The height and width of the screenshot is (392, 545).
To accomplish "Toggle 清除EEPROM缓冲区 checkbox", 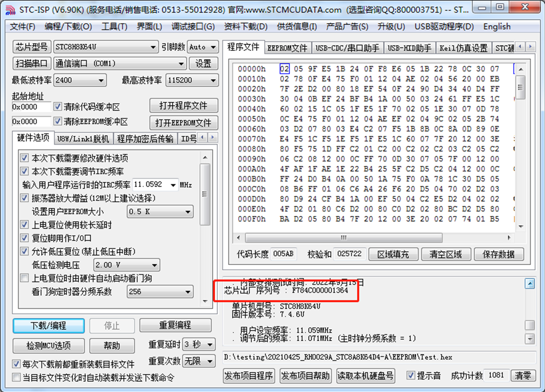I will click(x=57, y=121).
